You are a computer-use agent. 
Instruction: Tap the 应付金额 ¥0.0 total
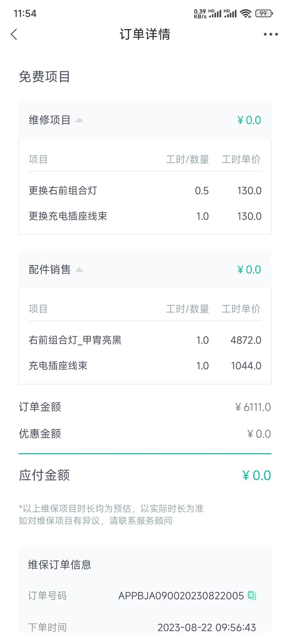tap(256, 475)
